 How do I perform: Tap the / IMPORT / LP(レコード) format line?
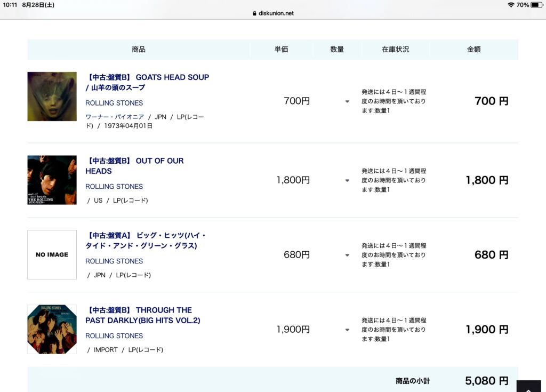[125, 349]
